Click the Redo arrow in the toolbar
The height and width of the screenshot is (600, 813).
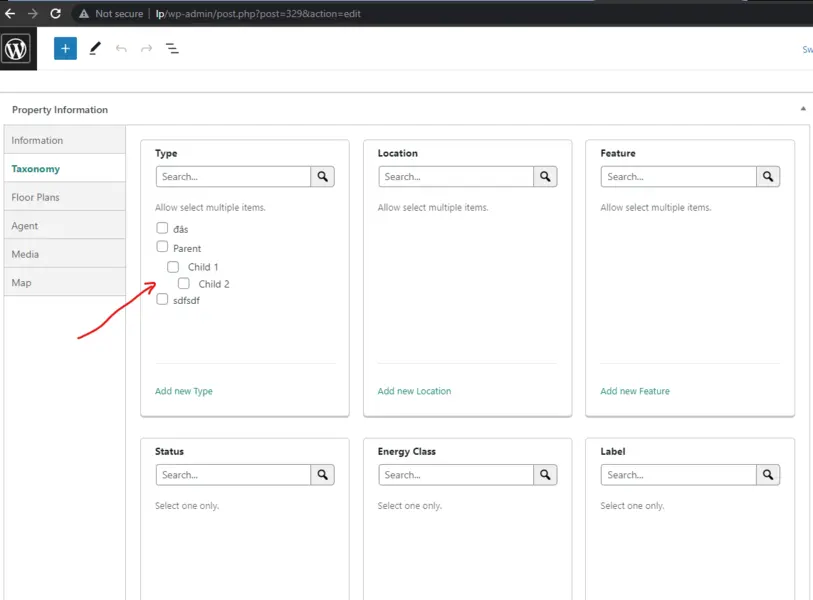(x=146, y=47)
